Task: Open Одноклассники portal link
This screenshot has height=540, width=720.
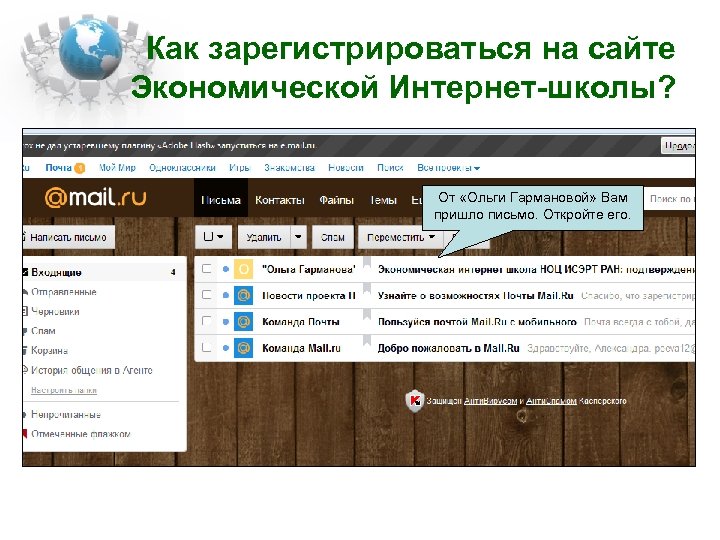Action: point(182,168)
